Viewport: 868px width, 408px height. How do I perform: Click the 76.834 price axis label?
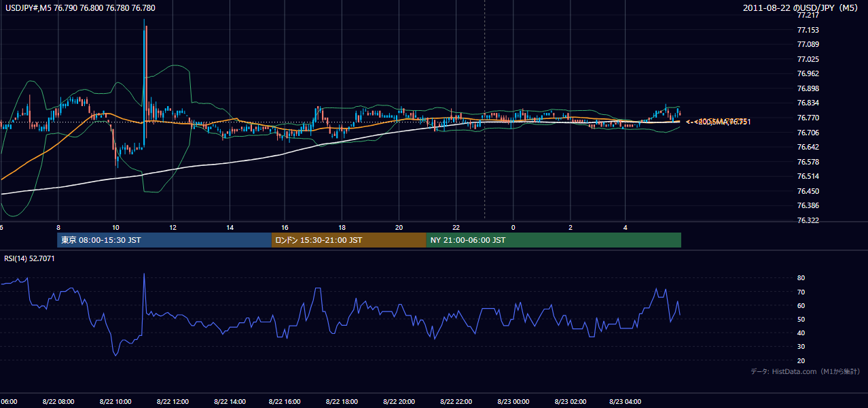808,103
